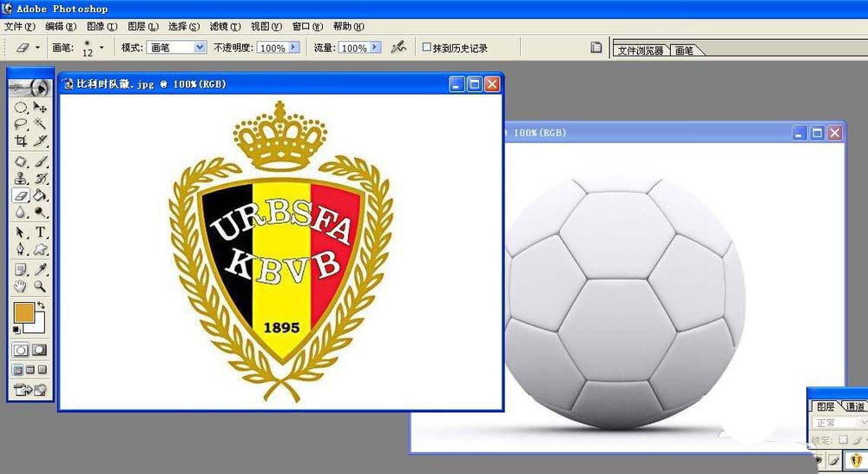Open the 滤镜 (T) menu
868x474 pixels.
point(225,27)
